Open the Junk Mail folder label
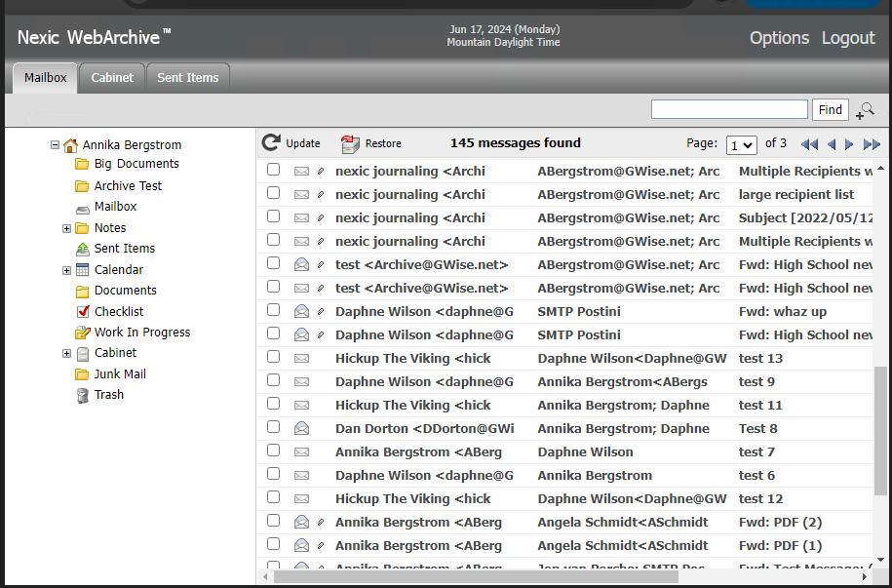This screenshot has height=588, width=892. (x=120, y=374)
